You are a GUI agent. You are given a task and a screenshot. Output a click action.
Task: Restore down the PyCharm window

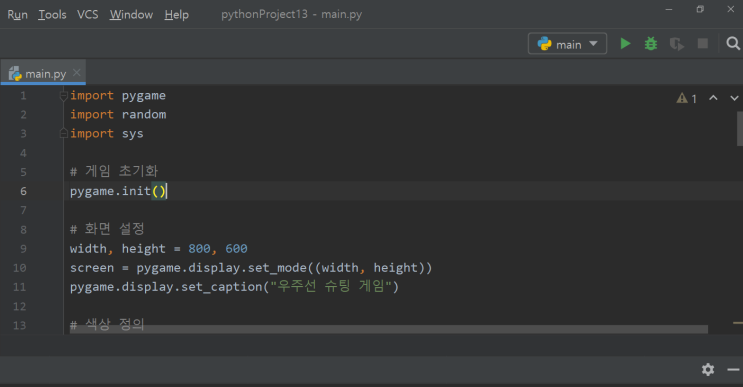(x=700, y=9)
